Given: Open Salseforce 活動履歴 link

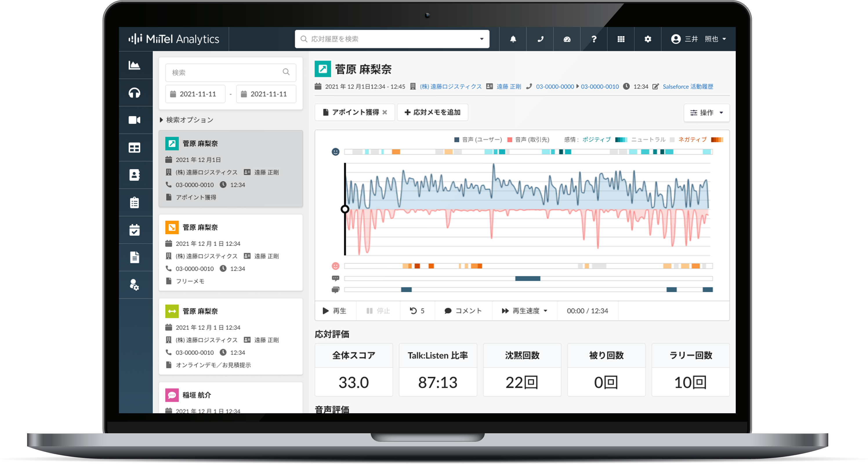Looking at the screenshot, I should click(688, 87).
